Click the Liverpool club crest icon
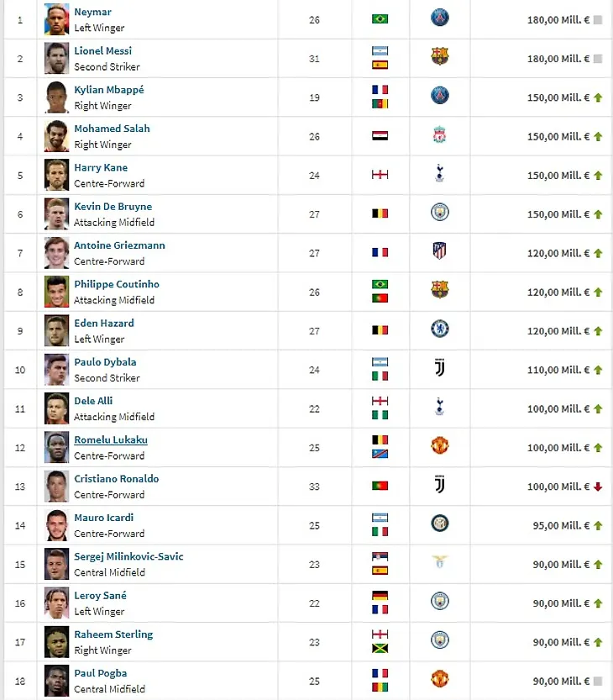The width and height of the screenshot is (613, 700). 439,134
